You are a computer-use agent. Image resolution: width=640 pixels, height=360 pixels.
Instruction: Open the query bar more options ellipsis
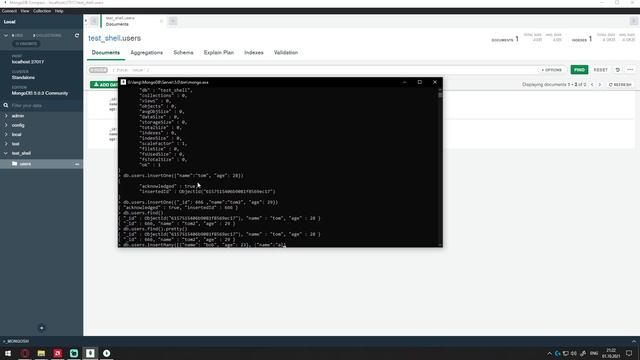630,70
